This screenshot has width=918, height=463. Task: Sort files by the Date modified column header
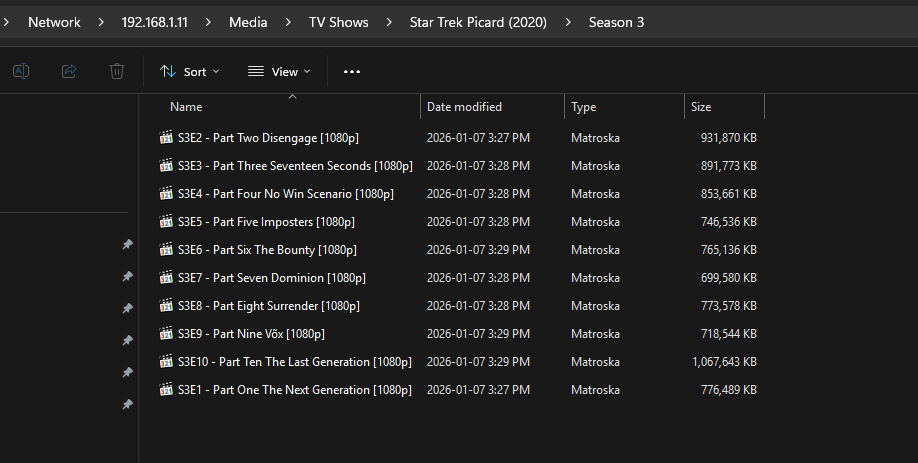point(464,107)
